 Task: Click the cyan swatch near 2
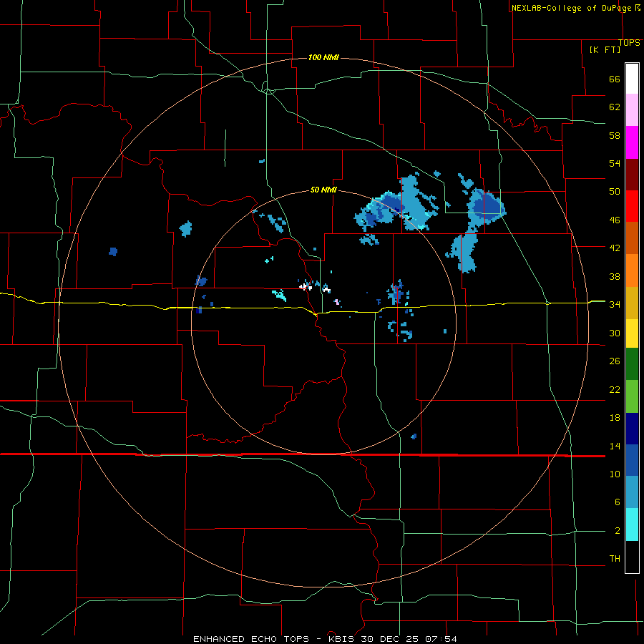[632, 525]
